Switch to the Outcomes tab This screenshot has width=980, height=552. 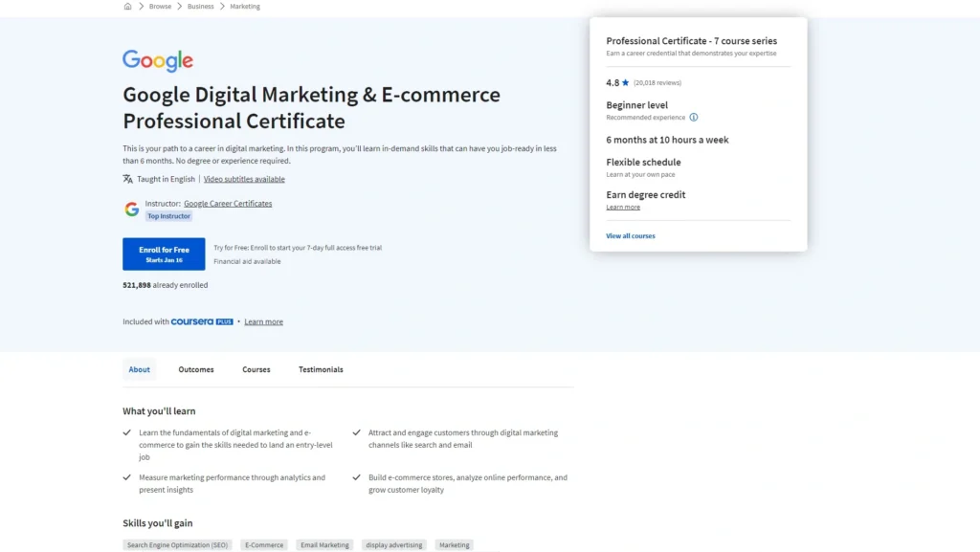(196, 369)
